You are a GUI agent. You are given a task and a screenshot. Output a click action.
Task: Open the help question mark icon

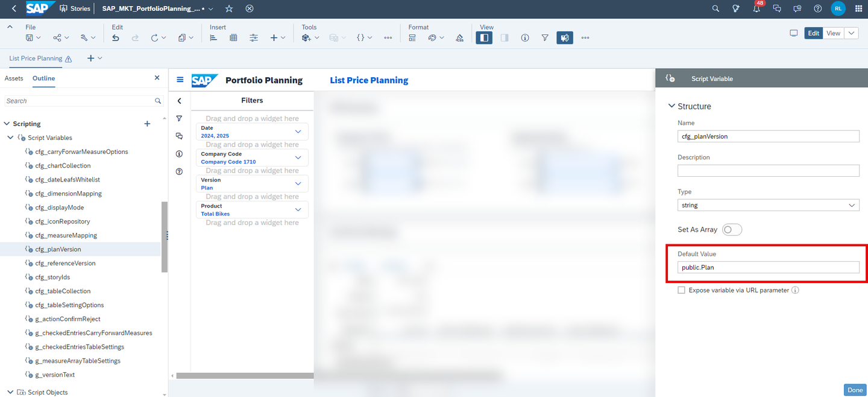click(818, 8)
